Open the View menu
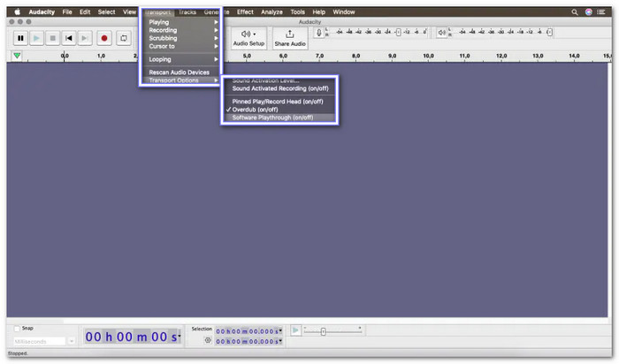The width and height of the screenshot is (619, 364). pos(129,11)
